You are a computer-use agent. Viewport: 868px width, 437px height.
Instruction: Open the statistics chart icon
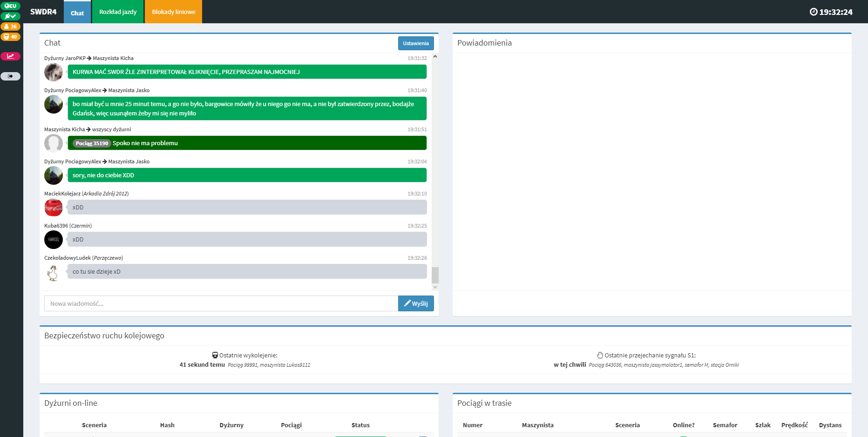10,56
